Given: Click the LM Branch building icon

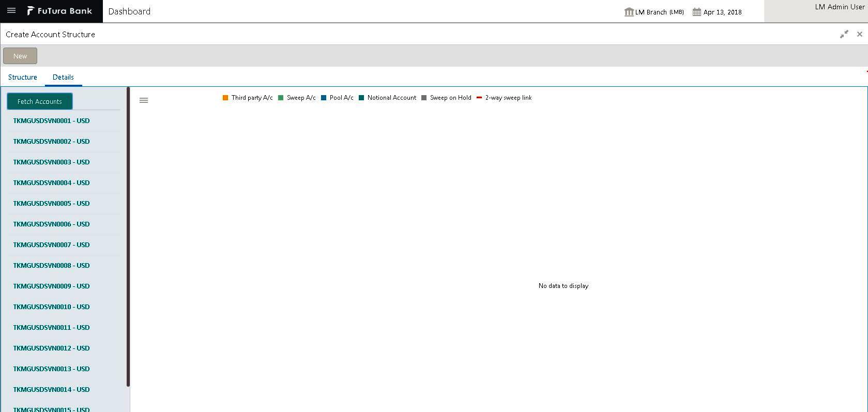Looking at the screenshot, I should pyautogui.click(x=629, y=12).
